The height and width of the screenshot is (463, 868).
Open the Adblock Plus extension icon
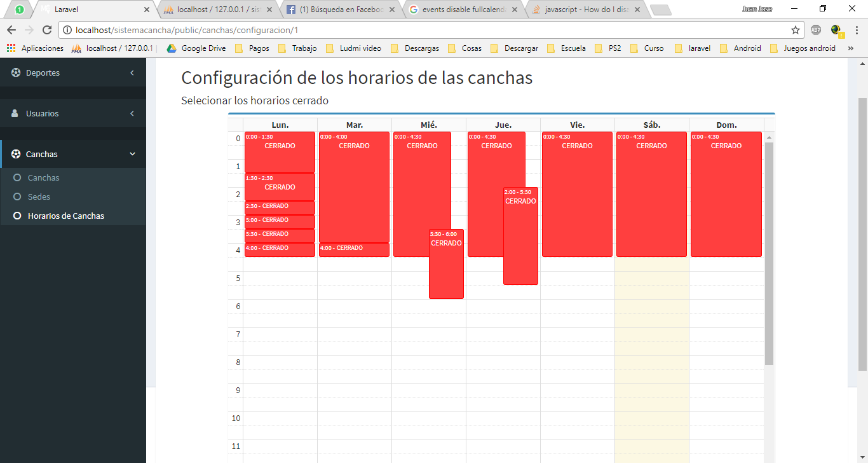coord(816,30)
